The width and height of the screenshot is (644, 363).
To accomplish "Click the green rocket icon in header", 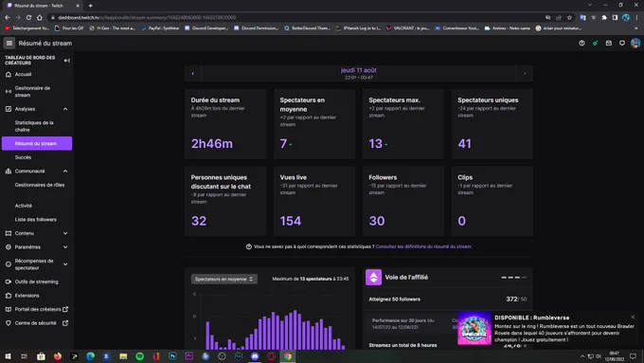I will click(x=595, y=44).
